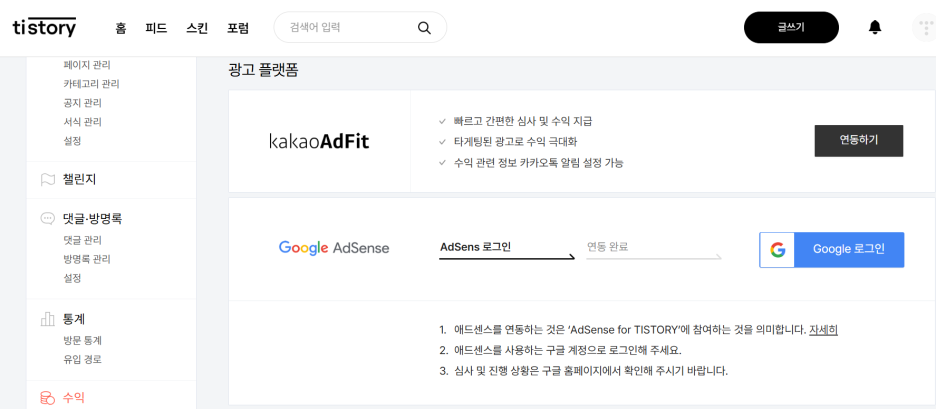The width and height of the screenshot is (936, 409).
Task: Open the profile avatar at top right
Action: [x=924, y=27]
